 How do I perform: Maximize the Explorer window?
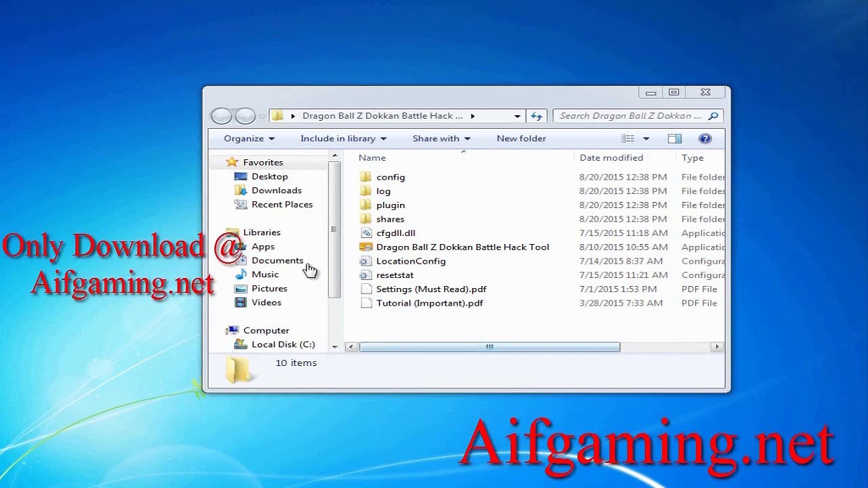(673, 93)
